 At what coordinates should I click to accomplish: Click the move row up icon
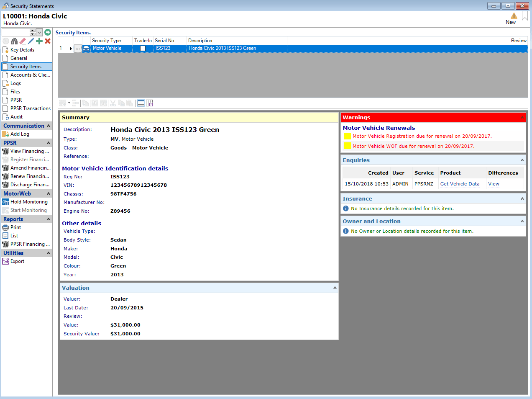tap(95, 103)
